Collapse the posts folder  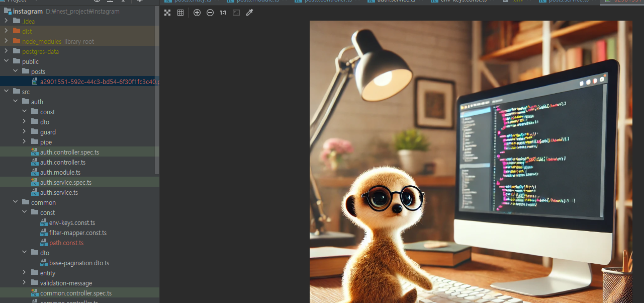pos(15,71)
